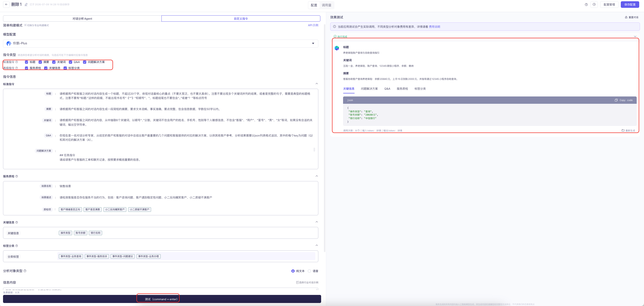
Task: Select the 自定义指令 tab
Action: pyautogui.click(x=241, y=19)
